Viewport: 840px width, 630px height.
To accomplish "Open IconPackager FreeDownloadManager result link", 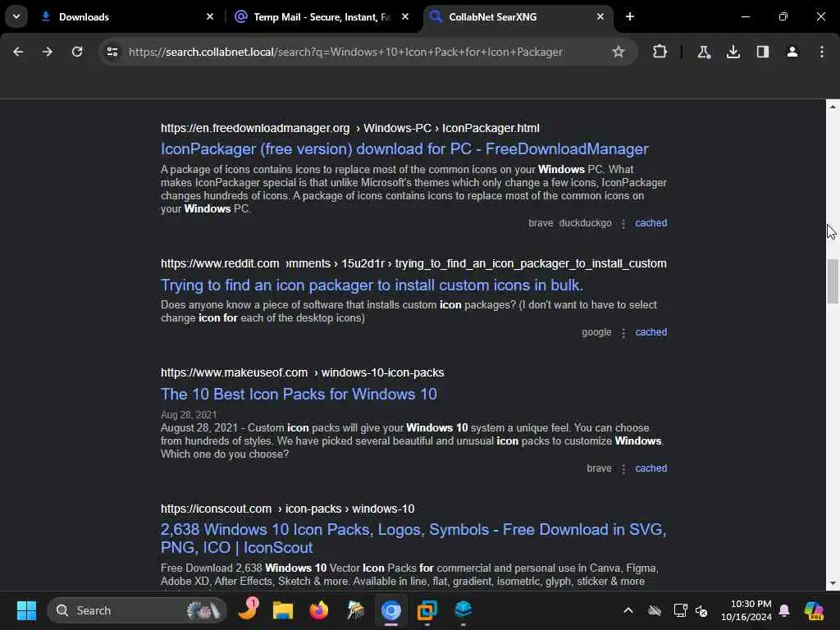I will (x=404, y=149).
